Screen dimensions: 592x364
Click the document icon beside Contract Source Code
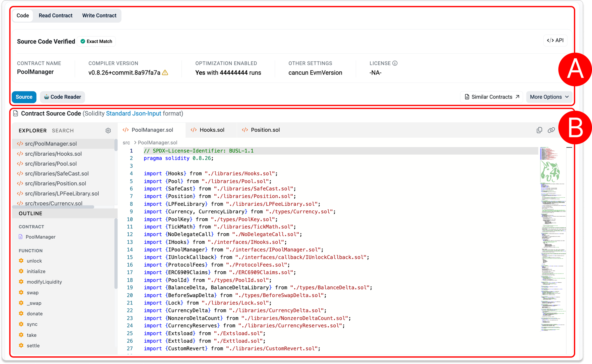coord(16,114)
